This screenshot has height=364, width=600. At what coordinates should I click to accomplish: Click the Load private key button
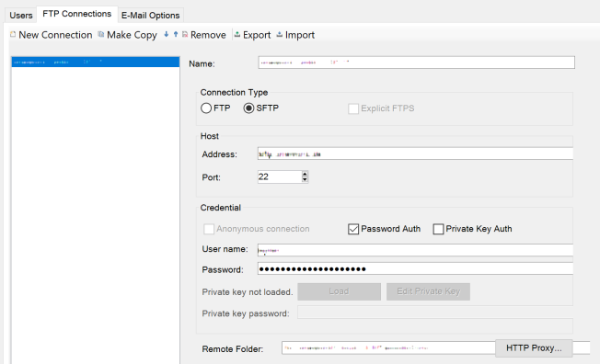click(x=339, y=291)
